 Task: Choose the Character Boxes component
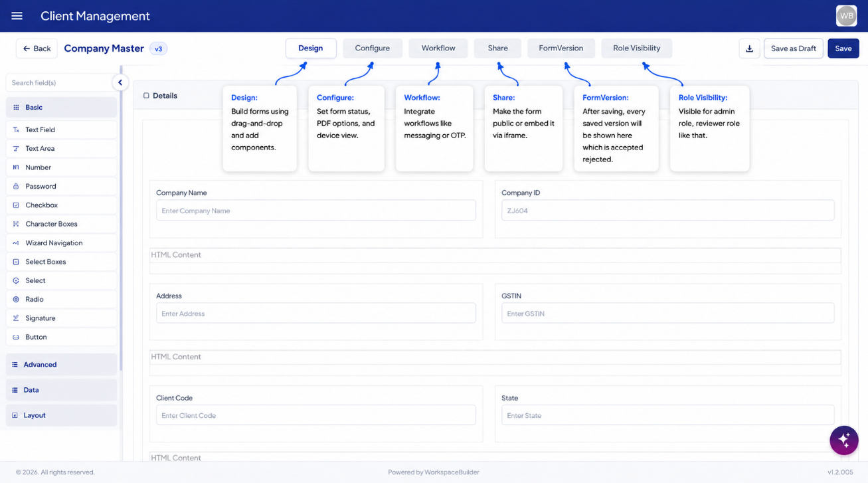(x=61, y=224)
